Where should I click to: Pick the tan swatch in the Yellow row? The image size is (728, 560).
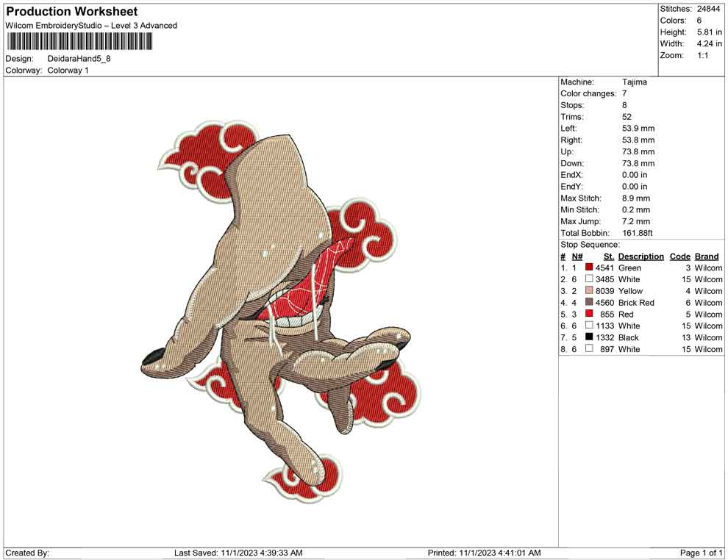click(x=589, y=290)
